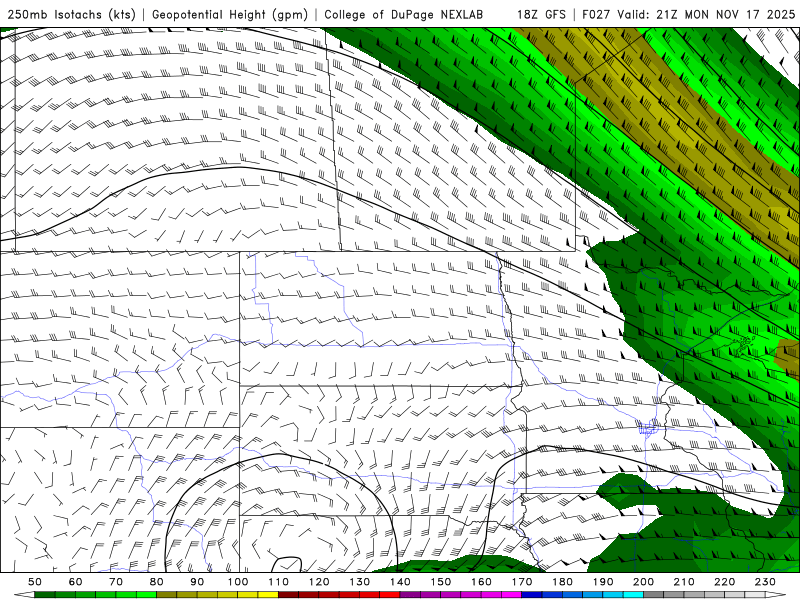800x600 pixels.
Task: Click the legend value 210
Action: point(685,582)
